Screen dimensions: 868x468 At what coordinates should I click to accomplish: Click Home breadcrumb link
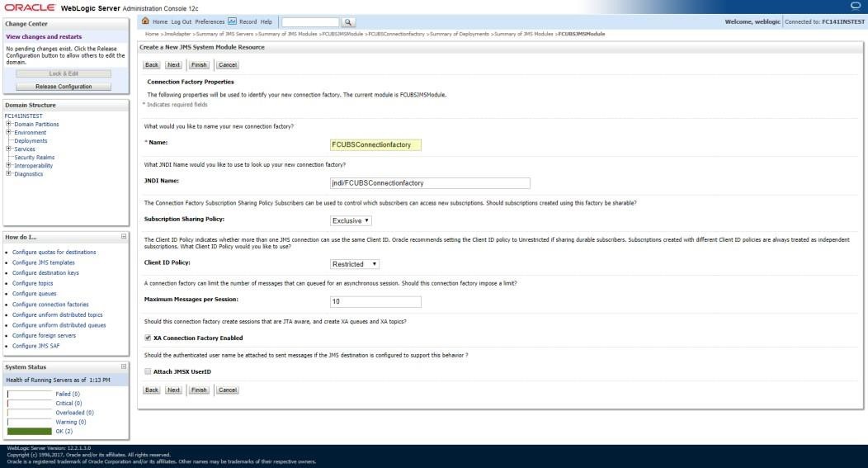pyautogui.click(x=152, y=34)
